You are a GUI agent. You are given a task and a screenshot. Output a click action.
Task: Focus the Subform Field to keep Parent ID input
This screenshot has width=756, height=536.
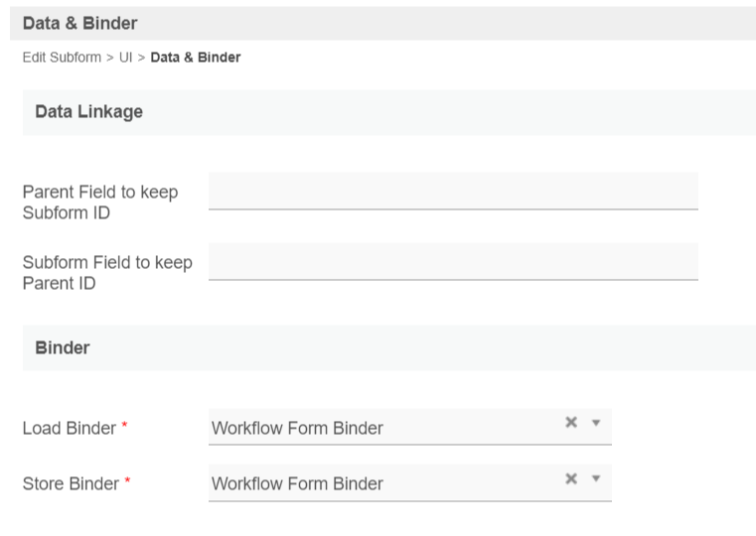tap(453, 261)
